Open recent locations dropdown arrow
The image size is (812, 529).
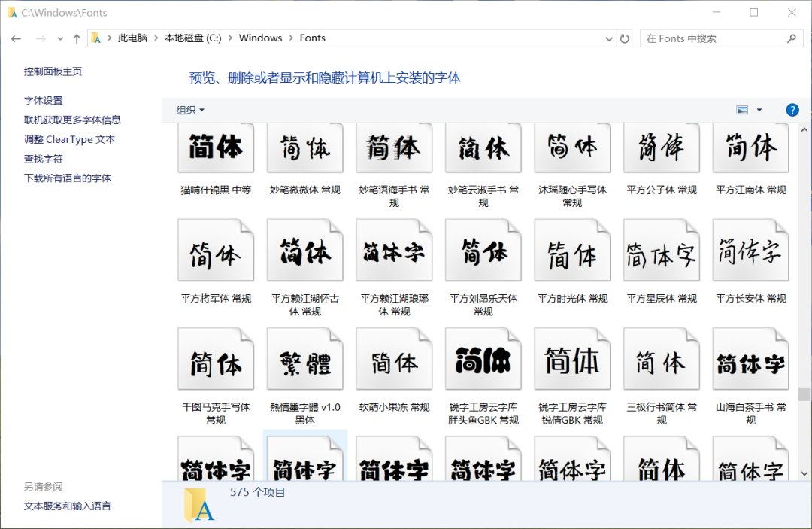[x=60, y=38]
